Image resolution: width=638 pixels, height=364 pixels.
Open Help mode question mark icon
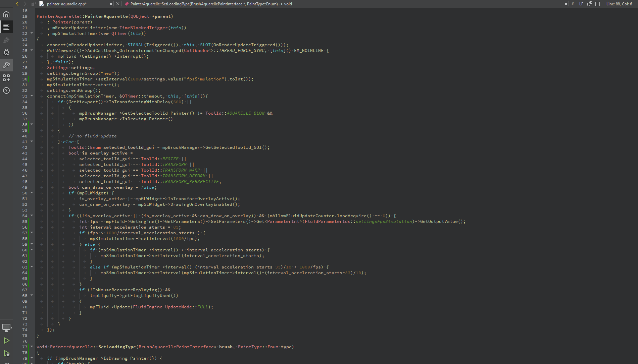click(x=6, y=90)
